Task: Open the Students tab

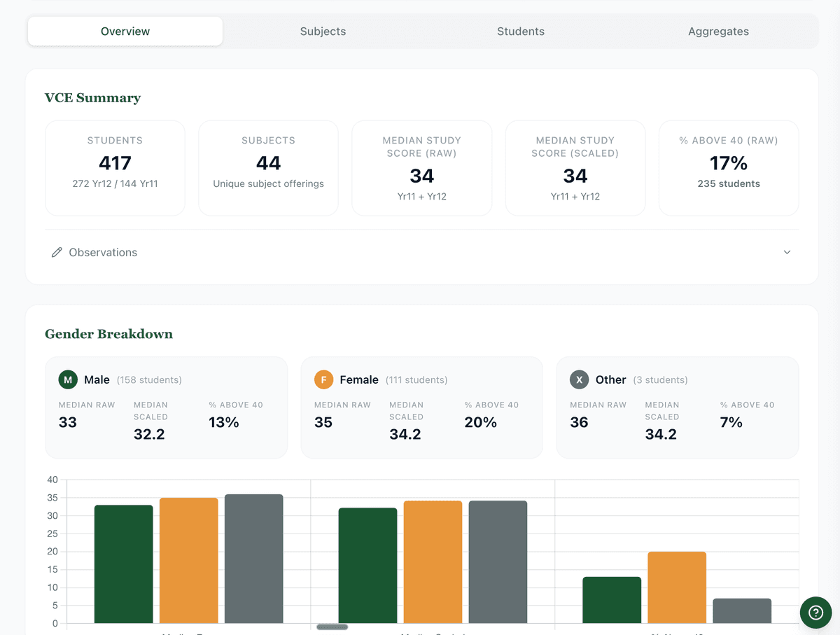Action: click(521, 32)
